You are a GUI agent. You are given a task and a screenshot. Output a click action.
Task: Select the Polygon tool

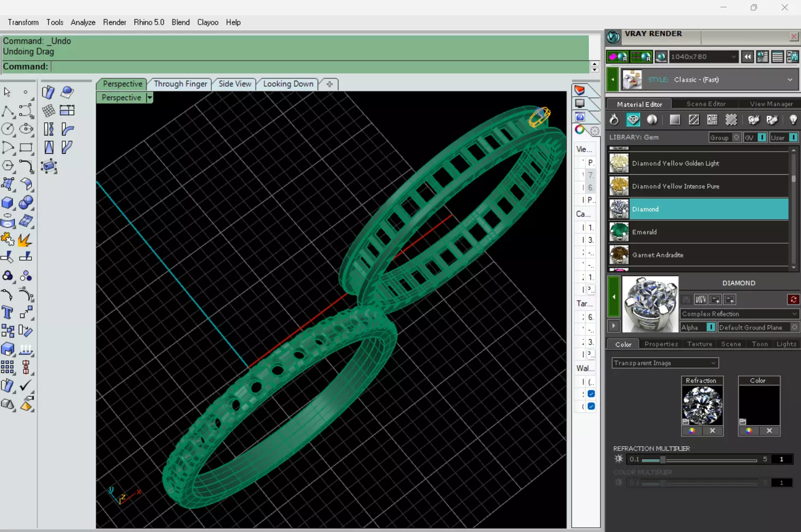tap(8, 166)
